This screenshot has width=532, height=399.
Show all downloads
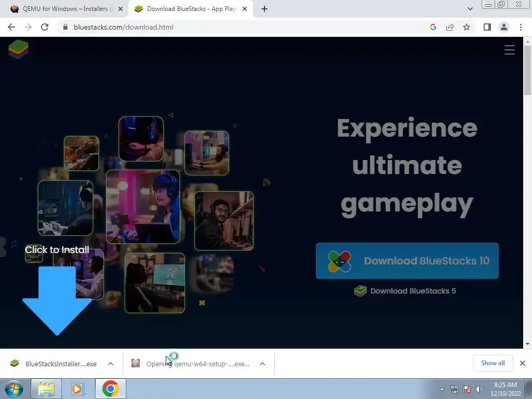[493, 363]
